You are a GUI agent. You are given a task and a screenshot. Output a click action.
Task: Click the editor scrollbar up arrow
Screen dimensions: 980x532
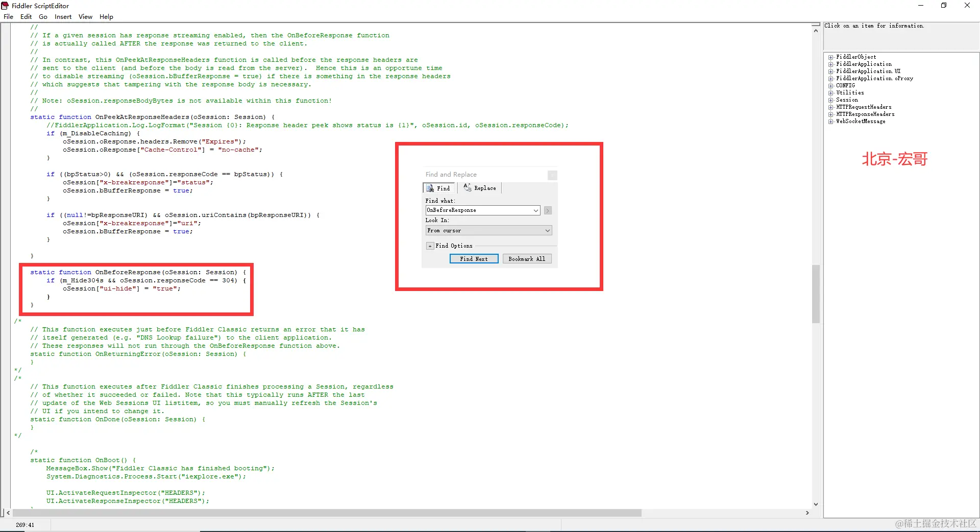(816, 31)
